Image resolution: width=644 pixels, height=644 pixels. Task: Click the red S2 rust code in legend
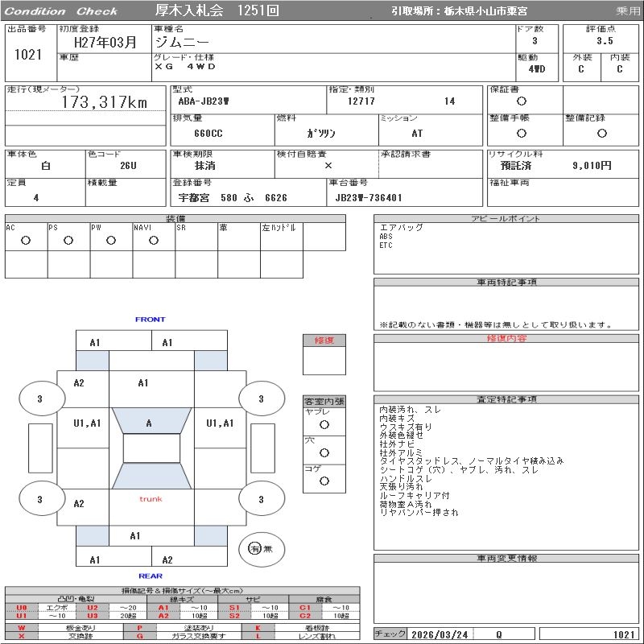coord(234,616)
